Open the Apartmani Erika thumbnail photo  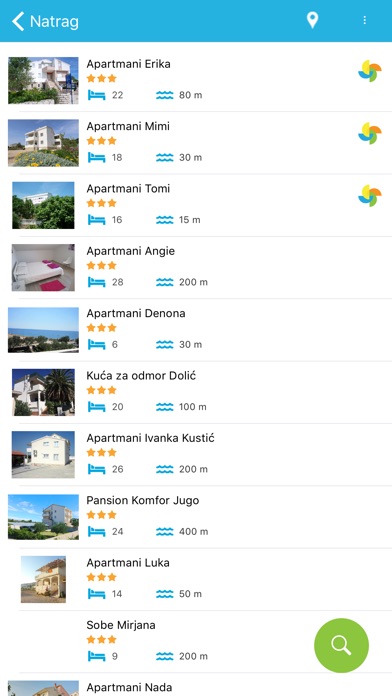[x=43, y=80]
